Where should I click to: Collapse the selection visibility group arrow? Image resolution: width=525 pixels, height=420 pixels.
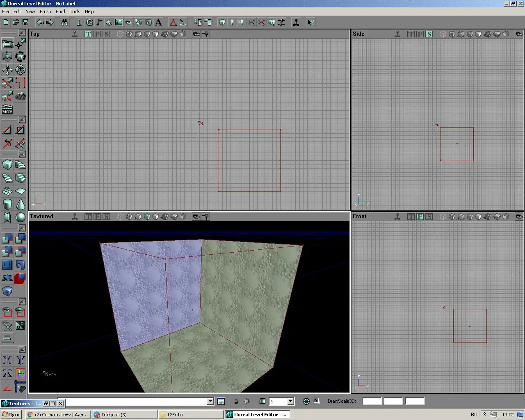pos(23,302)
